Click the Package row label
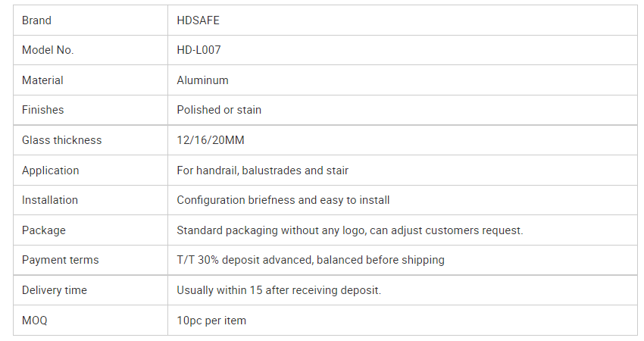Screen dimensions: 644x341 44,230
